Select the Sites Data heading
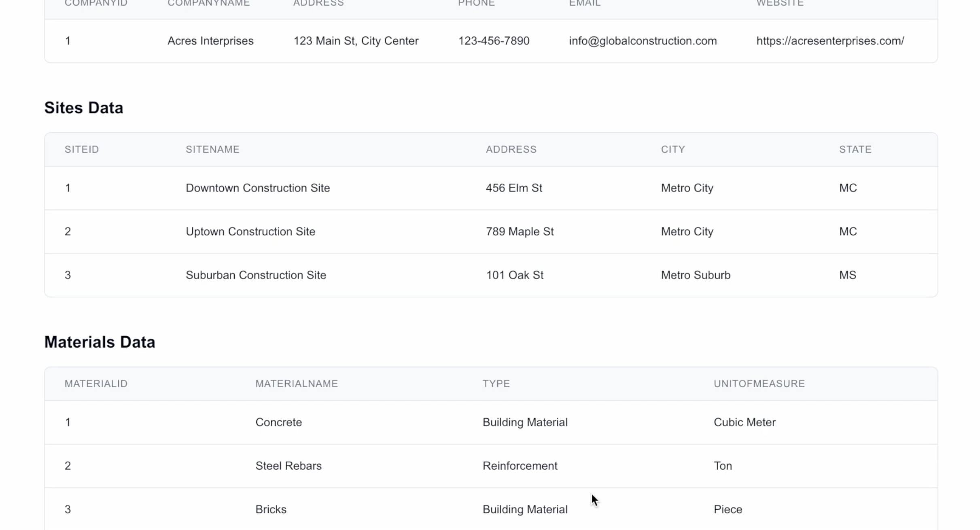 (x=83, y=107)
